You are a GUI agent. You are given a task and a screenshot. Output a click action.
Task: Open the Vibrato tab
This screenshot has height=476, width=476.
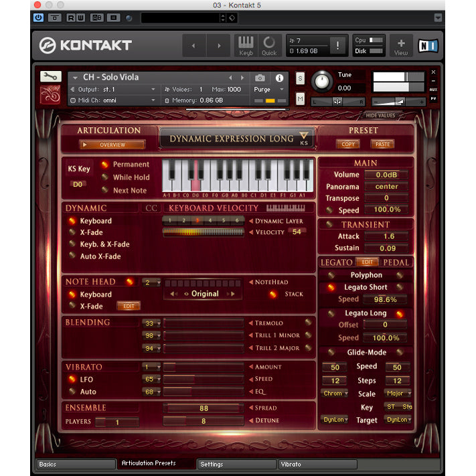[317, 464]
